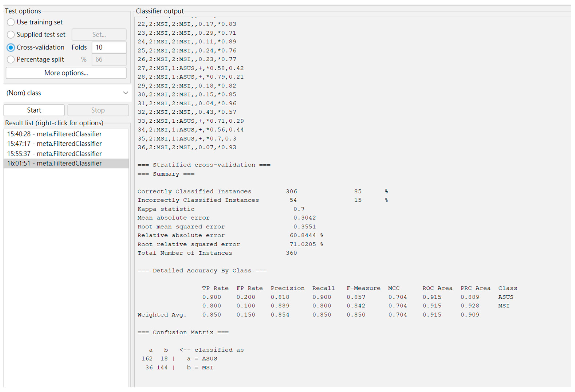The image size is (575, 392).
Task: Click the MCC column header
Action: pos(394,288)
